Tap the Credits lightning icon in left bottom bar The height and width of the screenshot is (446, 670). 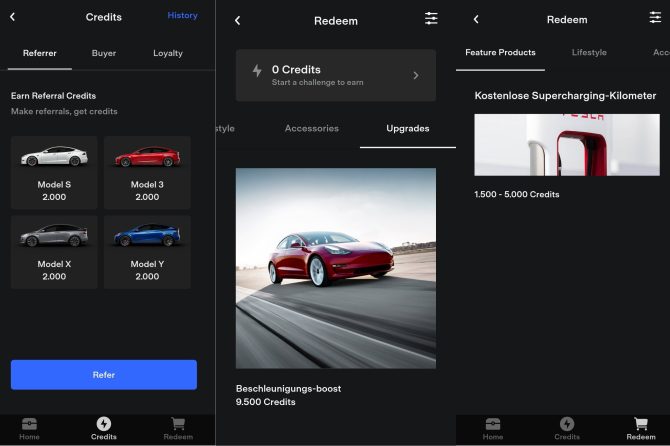tap(104, 428)
